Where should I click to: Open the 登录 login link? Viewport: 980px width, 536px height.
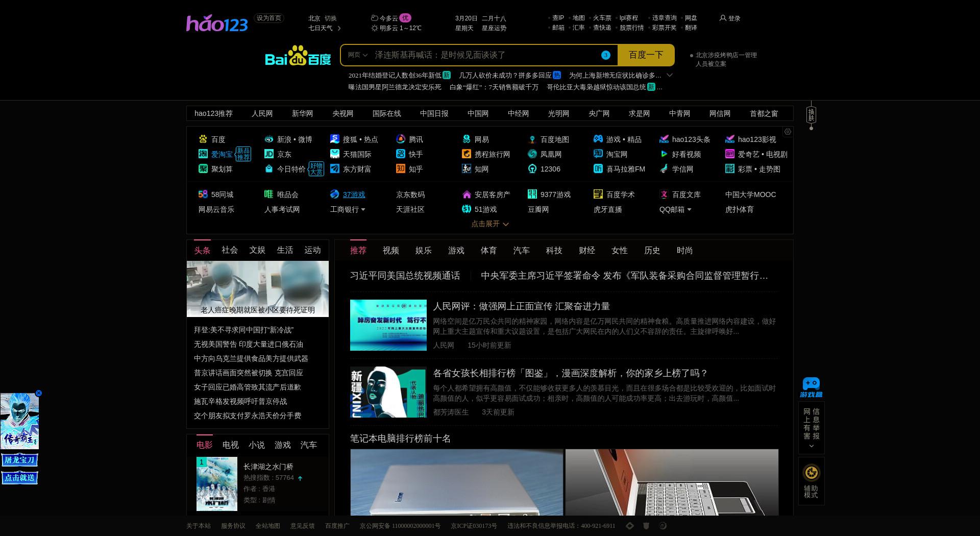point(734,18)
